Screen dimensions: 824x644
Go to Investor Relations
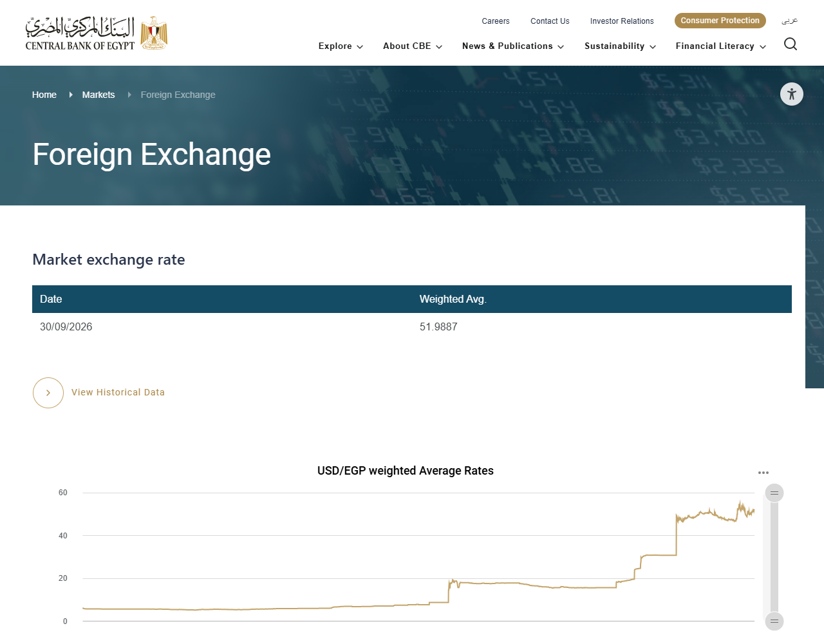coord(622,21)
